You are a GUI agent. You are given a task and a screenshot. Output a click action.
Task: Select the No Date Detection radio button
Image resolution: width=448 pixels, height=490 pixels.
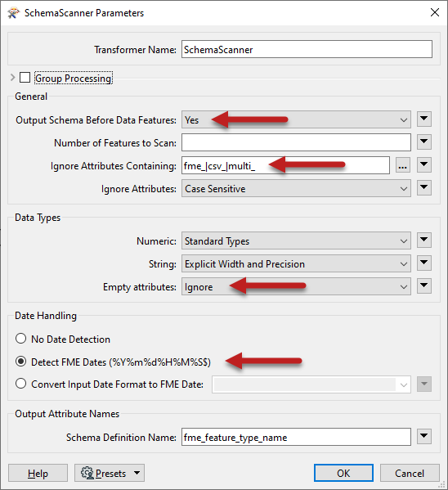[20, 339]
